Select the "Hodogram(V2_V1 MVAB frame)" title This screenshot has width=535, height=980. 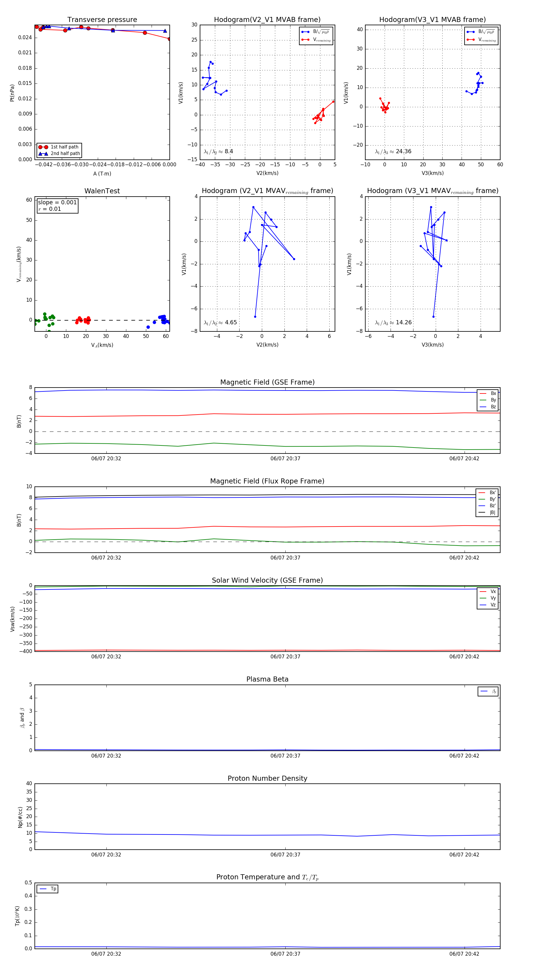267,19
